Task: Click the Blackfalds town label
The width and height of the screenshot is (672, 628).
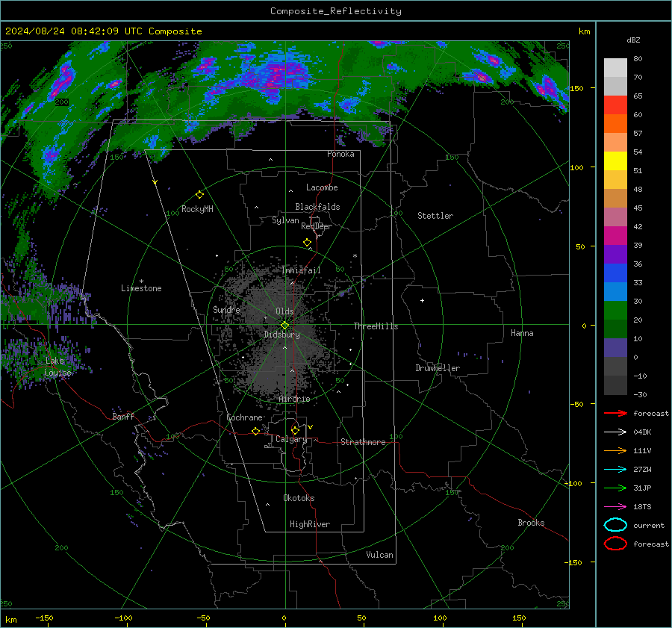Action: pyautogui.click(x=317, y=207)
